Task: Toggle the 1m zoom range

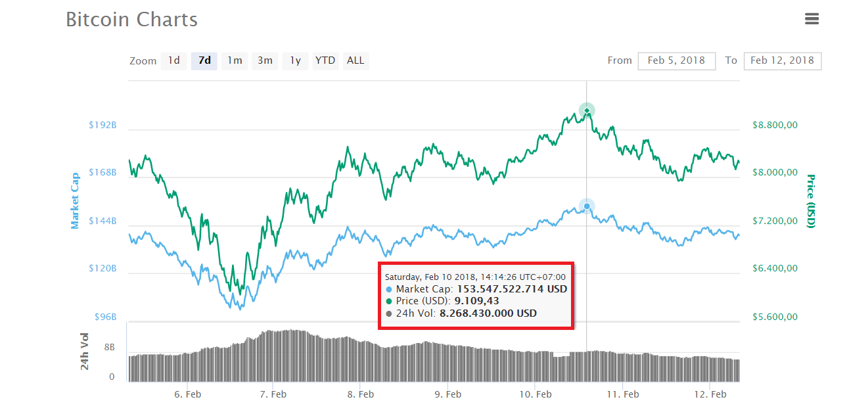Action: [234, 60]
